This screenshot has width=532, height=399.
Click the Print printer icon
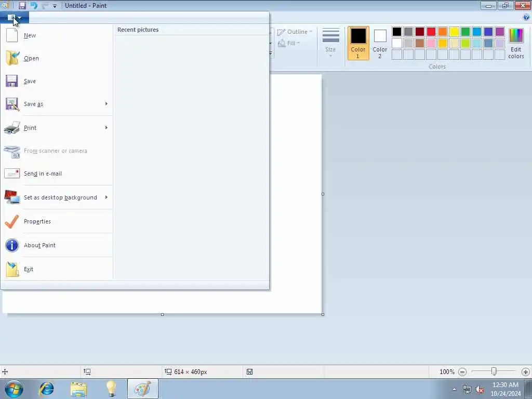pyautogui.click(x=12, y=128)
